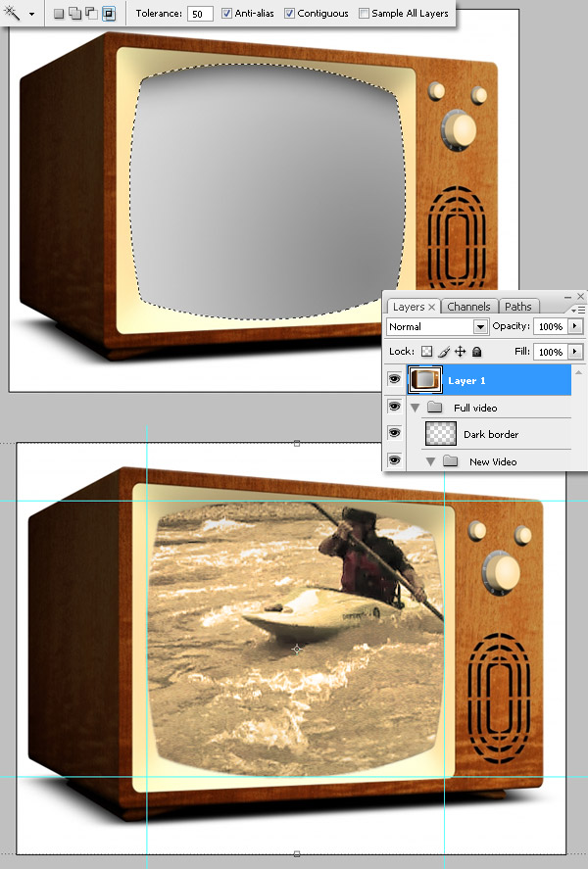Hide the Dark border layer eye icon

pos(394,432)
